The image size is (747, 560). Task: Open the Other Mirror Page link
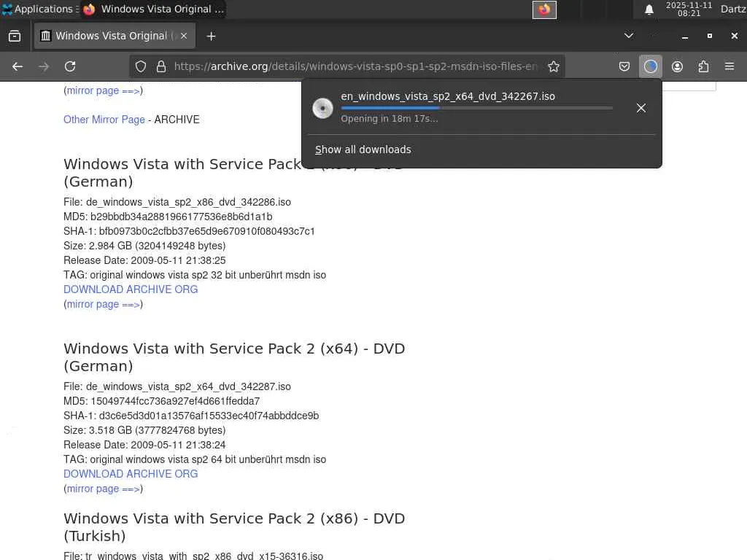coord(104,120)
